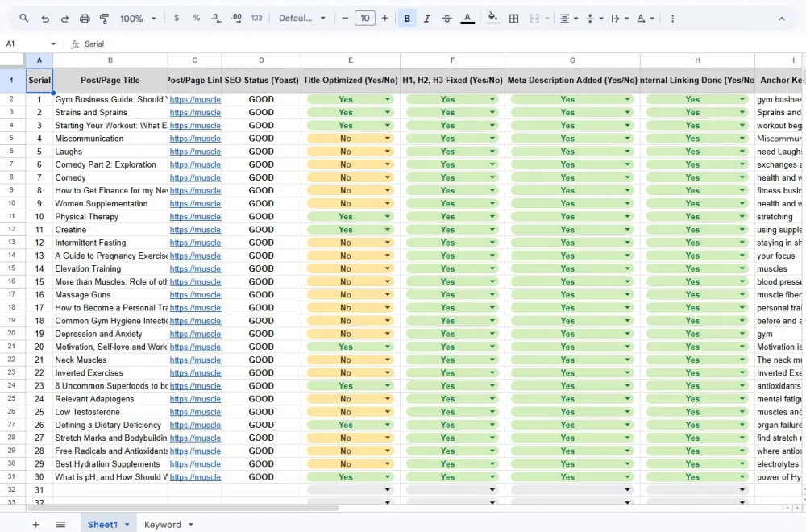Click the font size field showing 10

pos(365,18)
